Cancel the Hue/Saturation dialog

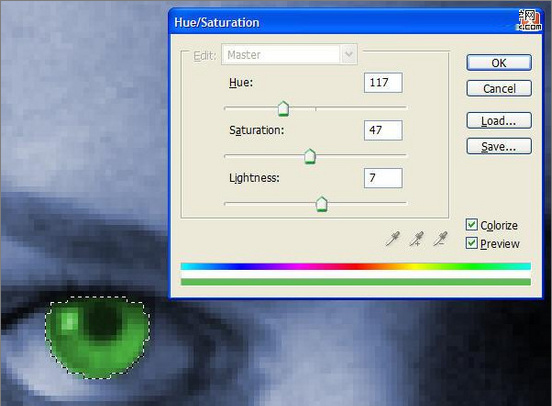(x=499, y=88)
